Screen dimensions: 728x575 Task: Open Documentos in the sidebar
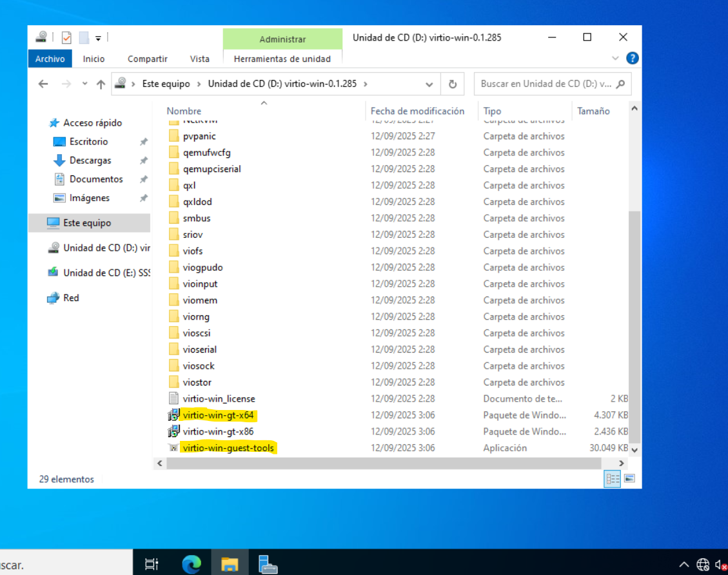96,179
